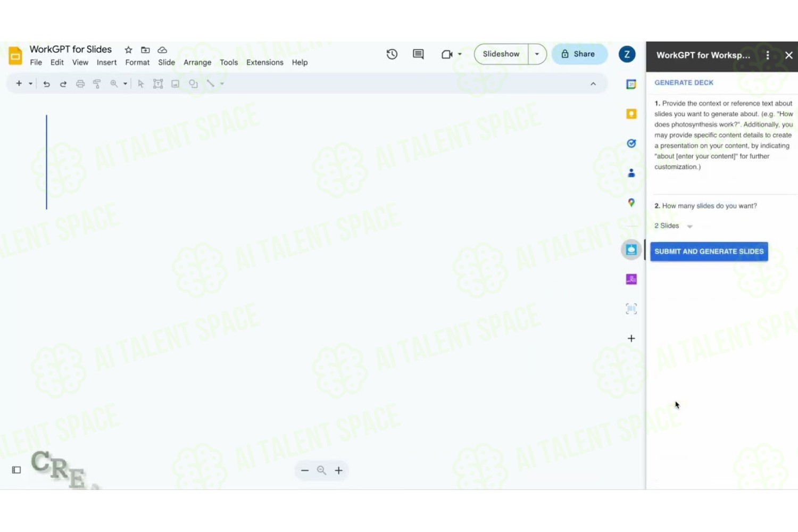
Task: Open the Insert menu
Action: coord(106,62)
